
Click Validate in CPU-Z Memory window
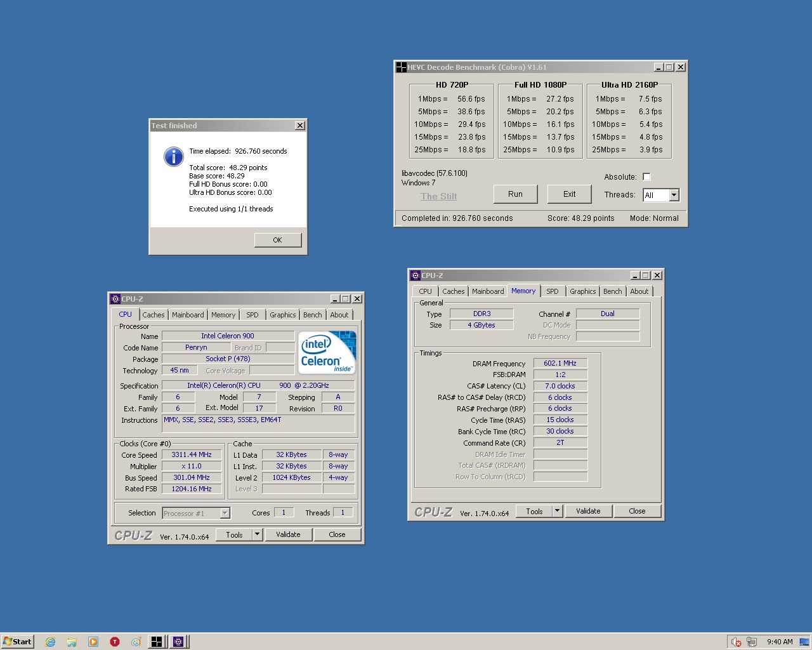(x=588, y=510)
